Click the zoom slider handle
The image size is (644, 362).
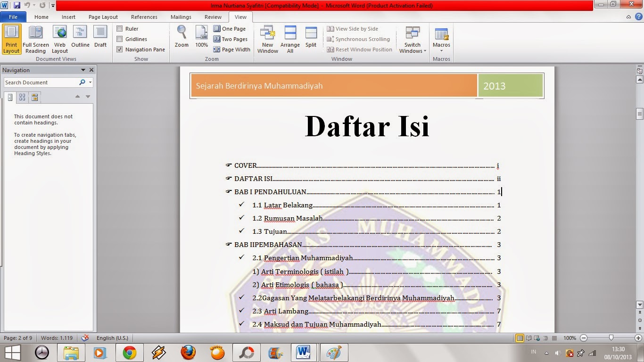click(611, 338)
